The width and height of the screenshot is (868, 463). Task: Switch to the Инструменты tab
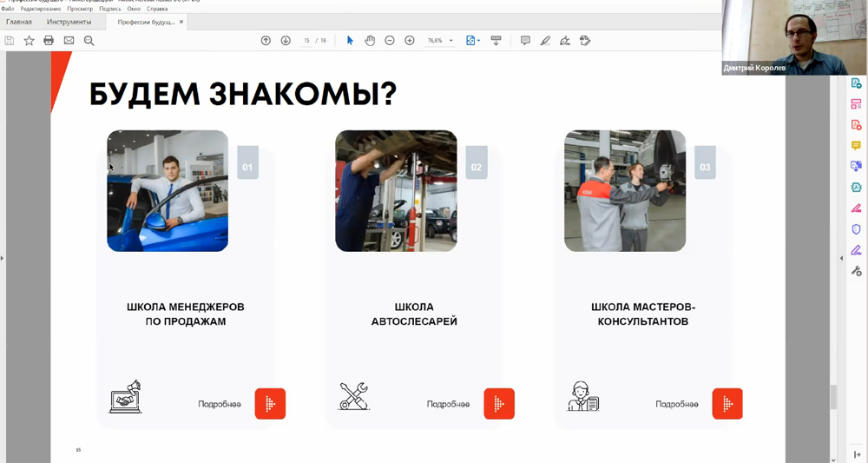click(x=69, y=23)
